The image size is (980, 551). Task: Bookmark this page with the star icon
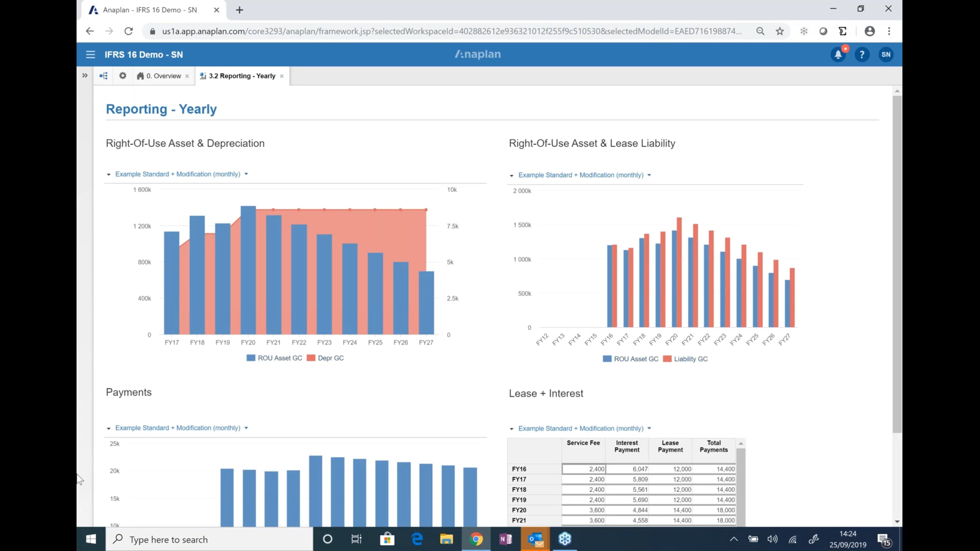[x=780, y=31]
